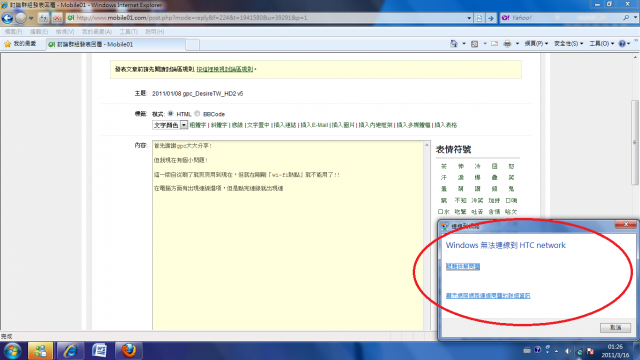Go back using the IE back arrow
The width and height of the screenshot is (640, 360).
click(x=7, y=18)
